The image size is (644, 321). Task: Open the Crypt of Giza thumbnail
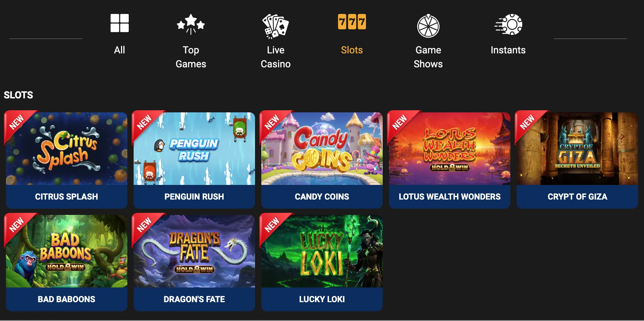[x=577, y=149]
